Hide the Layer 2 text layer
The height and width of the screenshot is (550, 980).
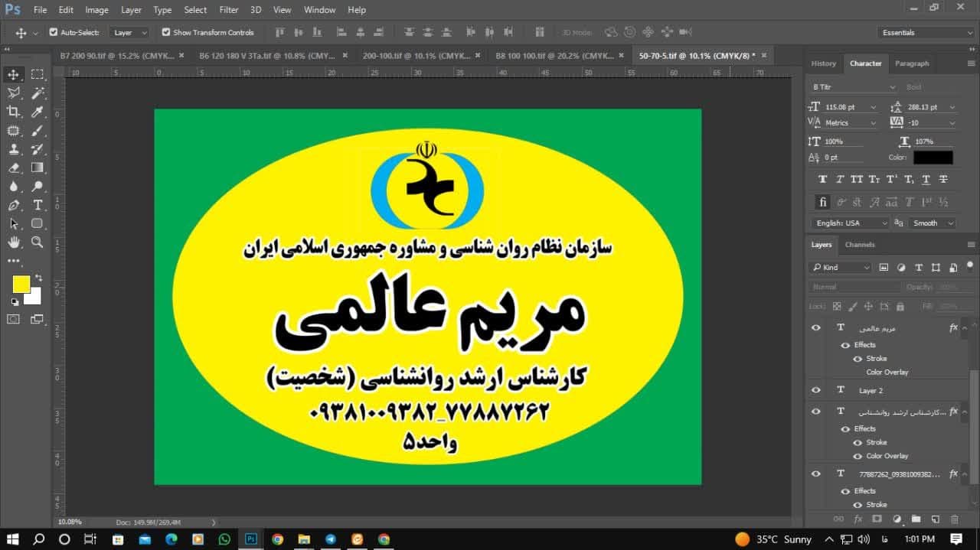[816, 390]
